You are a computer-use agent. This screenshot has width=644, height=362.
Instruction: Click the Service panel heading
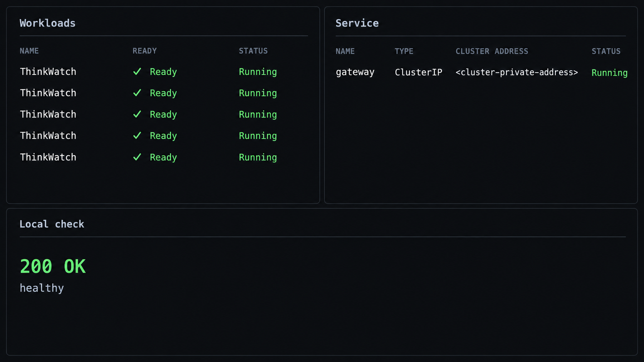coord(357,23)
